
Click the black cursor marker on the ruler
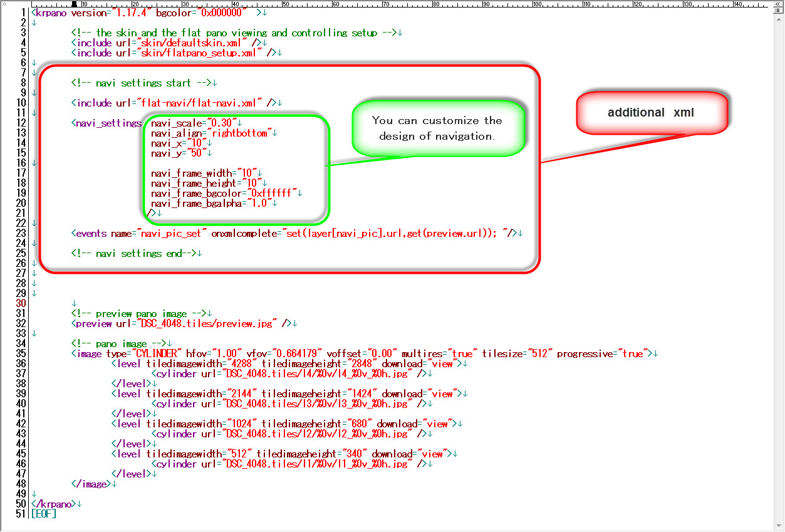[x=74, y=4]
